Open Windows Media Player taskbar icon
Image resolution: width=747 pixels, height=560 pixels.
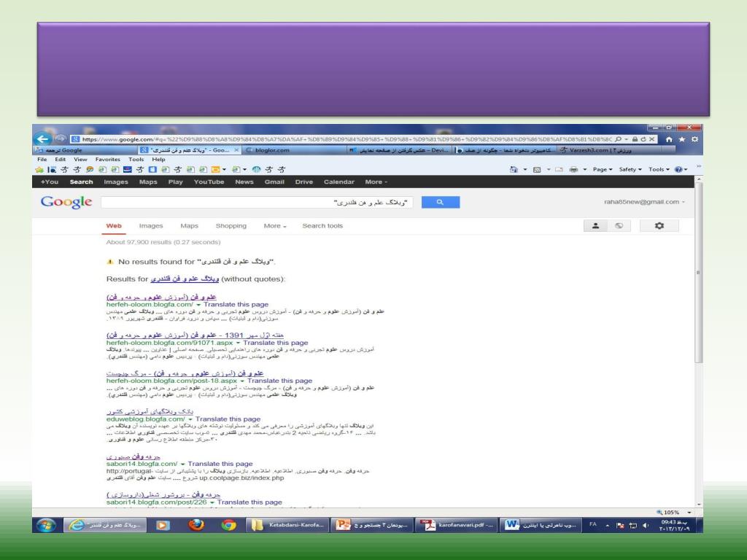click(163, 525)
